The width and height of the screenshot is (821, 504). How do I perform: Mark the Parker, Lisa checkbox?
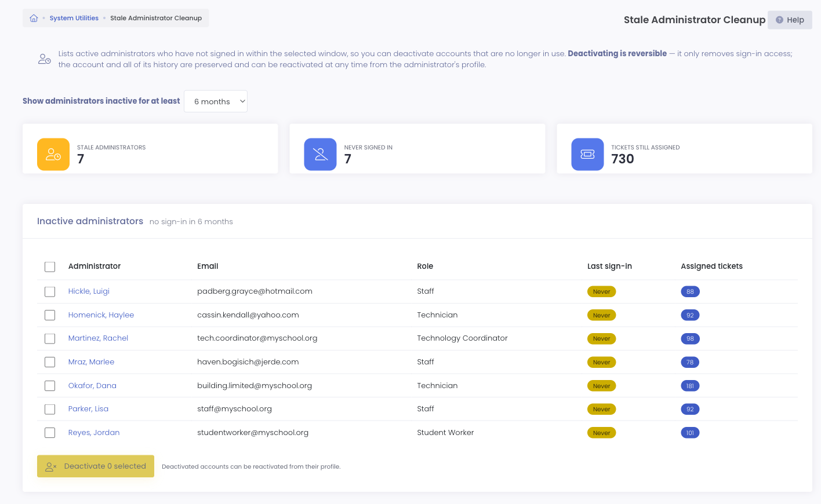pos(50,409)
